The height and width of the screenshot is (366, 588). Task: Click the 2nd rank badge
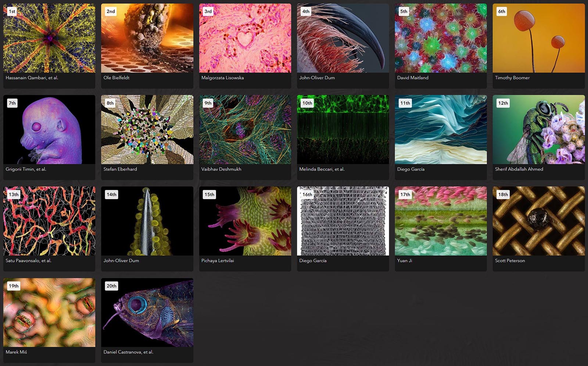pyautogui.click(x=111, y=11)
